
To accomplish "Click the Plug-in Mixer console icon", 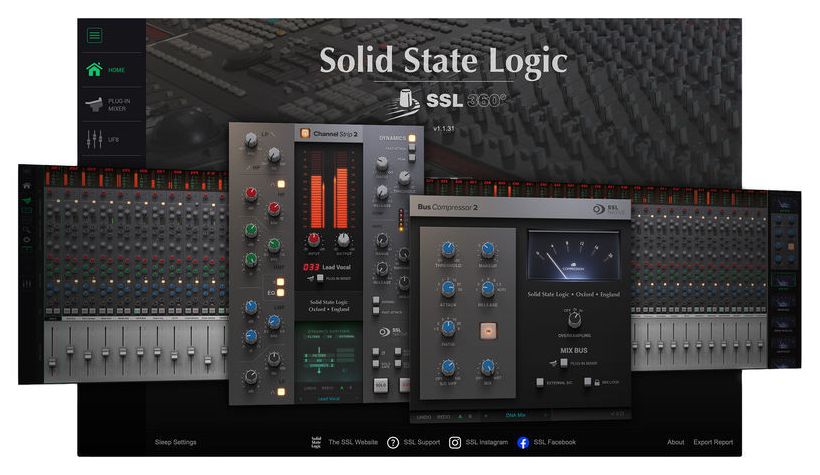I will [x=94, y=104].
